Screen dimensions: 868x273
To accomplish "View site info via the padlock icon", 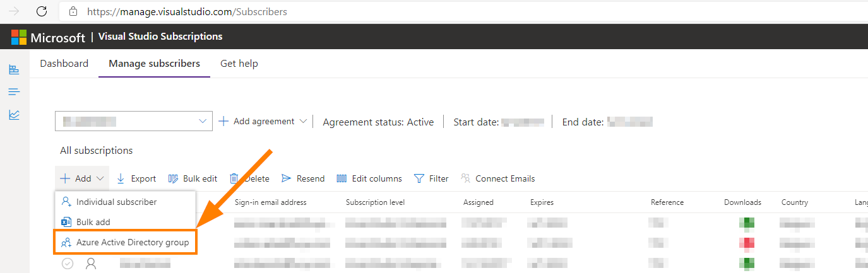I will coord(73,11).
